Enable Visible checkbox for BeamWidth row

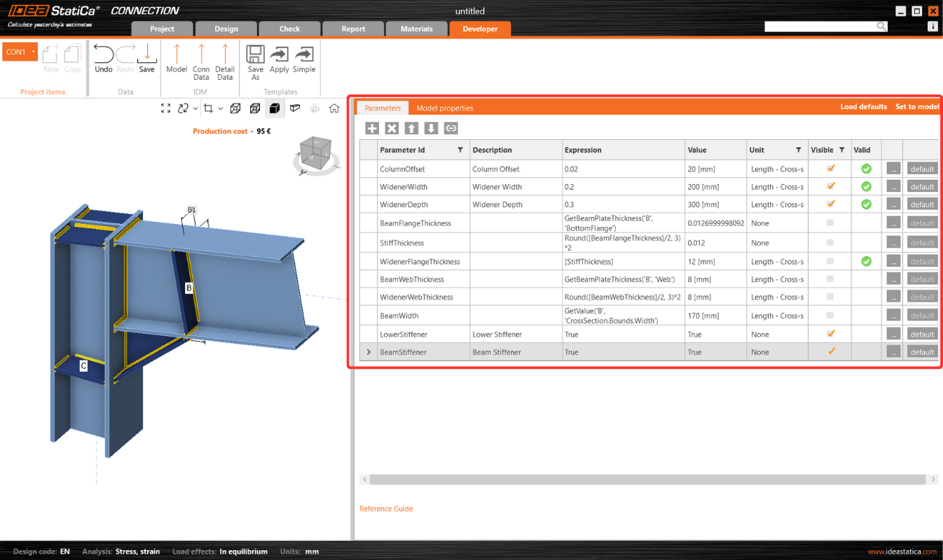pyautogui.click(x=831, y=315)
